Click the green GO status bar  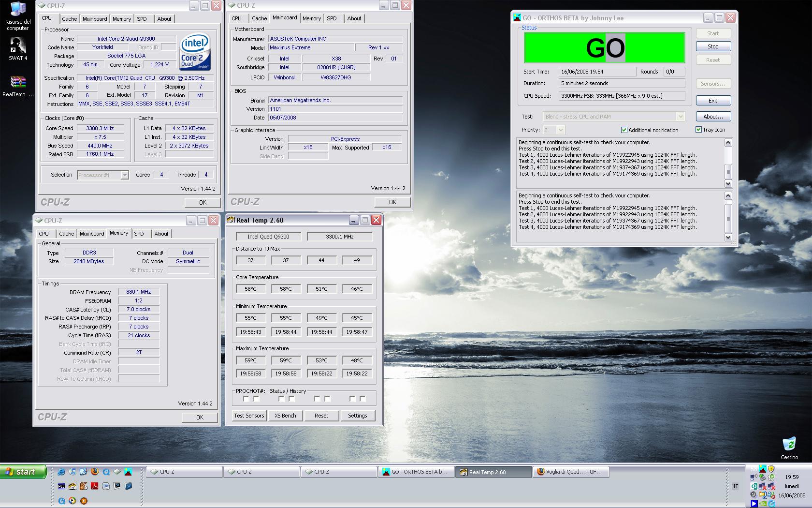[605, 47]
